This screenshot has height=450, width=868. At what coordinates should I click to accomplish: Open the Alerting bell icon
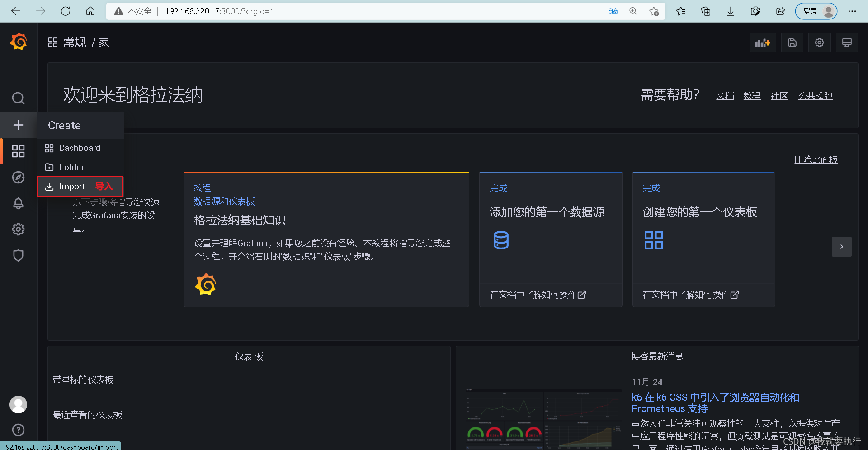(x=18, y=203)
